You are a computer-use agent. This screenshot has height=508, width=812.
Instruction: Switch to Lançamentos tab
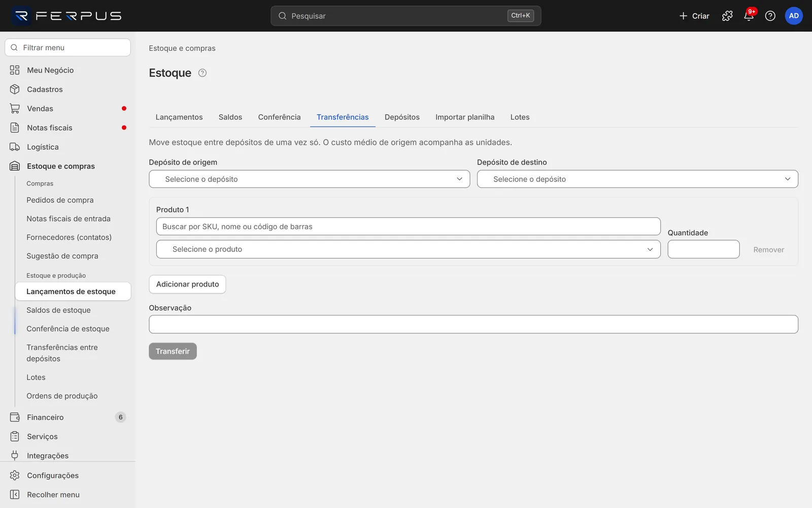click(179, 117)
